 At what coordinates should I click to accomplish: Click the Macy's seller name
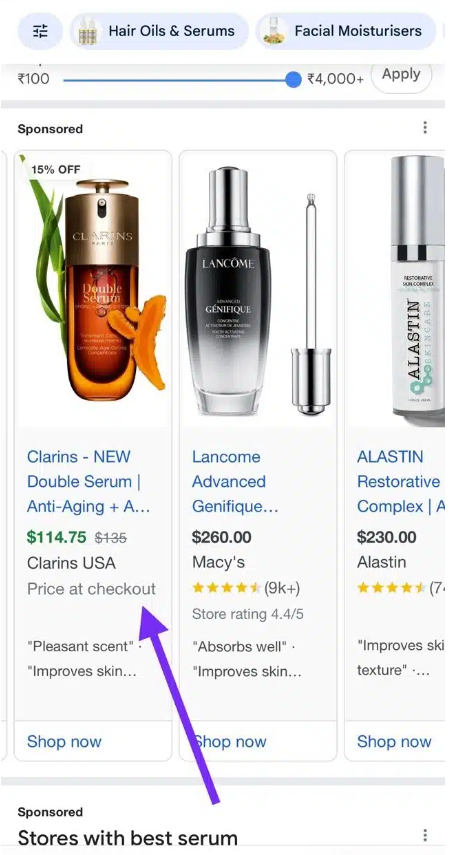tap(218, 563)
